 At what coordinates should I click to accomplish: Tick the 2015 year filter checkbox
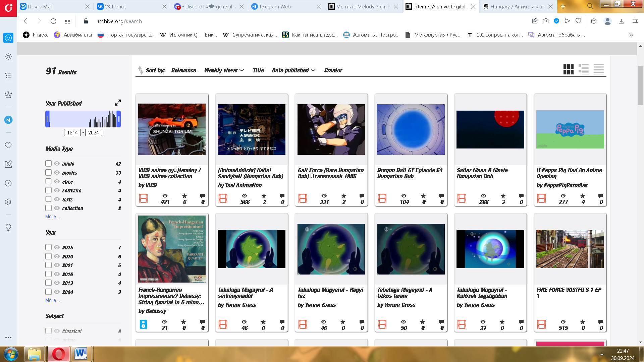point(48,247)
